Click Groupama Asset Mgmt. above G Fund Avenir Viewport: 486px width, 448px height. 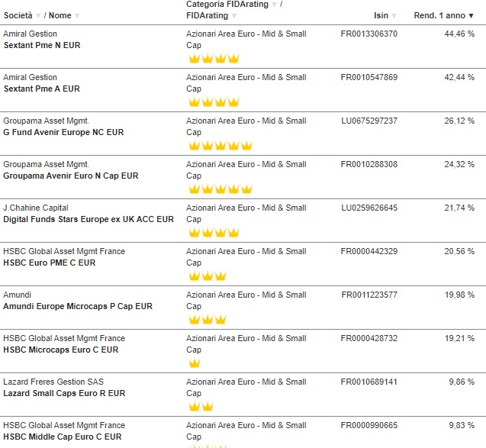click(47, 121)
